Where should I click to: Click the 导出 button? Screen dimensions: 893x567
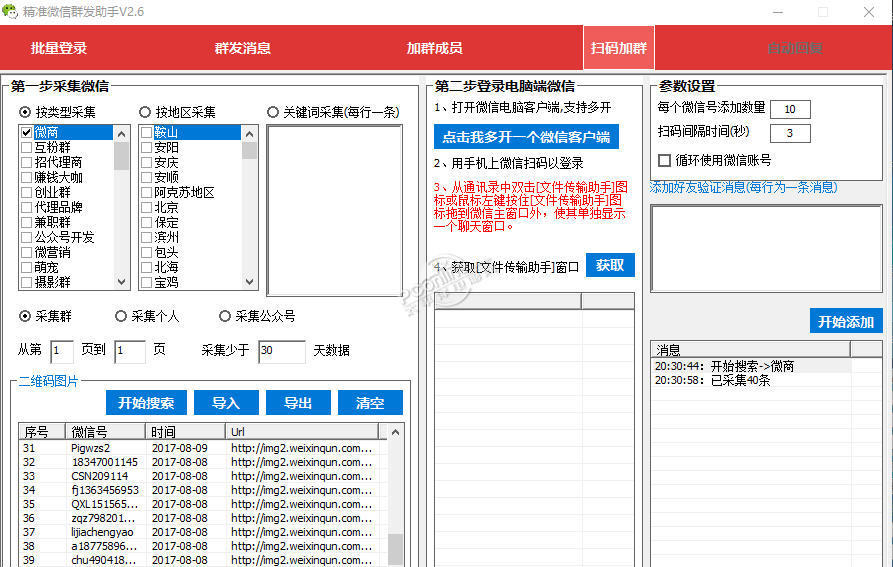tap(298, 403)
